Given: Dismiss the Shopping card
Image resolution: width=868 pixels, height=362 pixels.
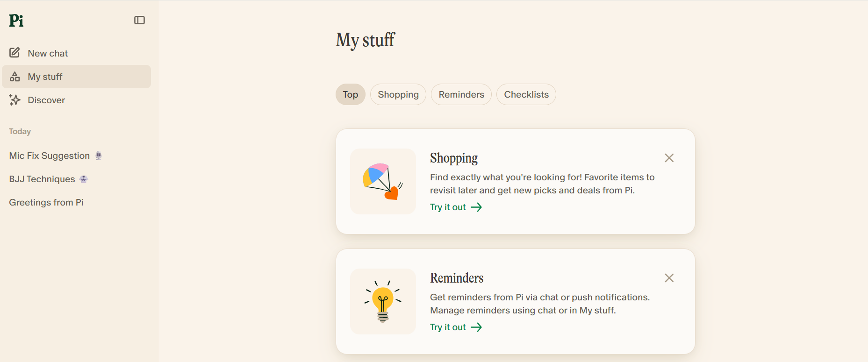Looking at the screenshot, I should (x=669, y=158).
